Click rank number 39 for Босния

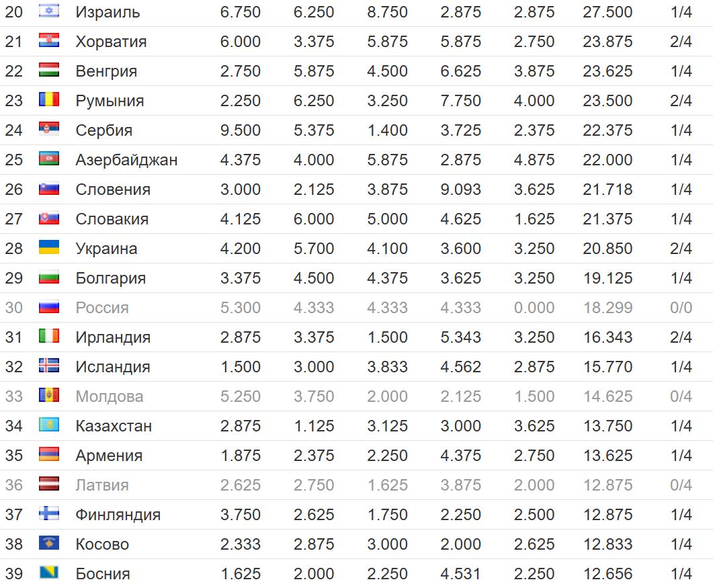pyautogui.click(x=14, y=574)
